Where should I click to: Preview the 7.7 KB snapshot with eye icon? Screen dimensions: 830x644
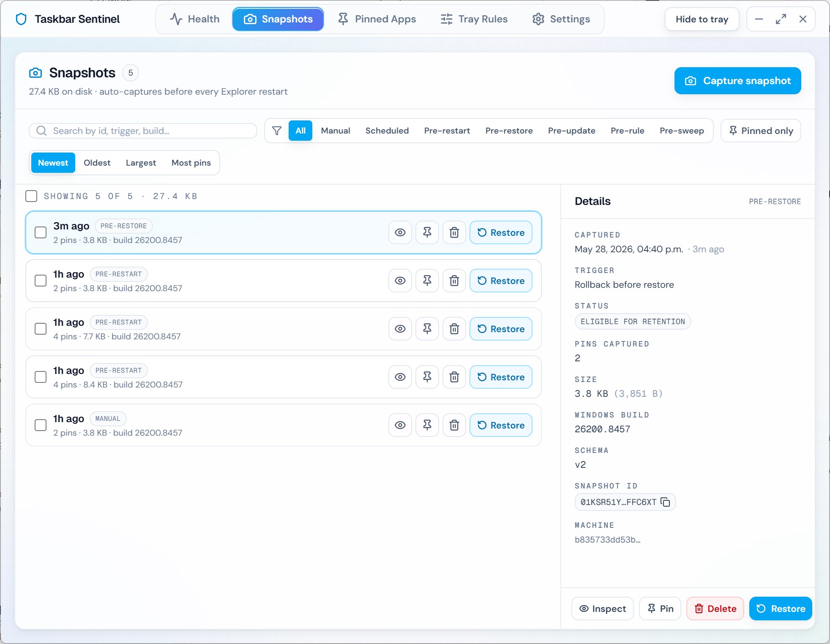click(x=400, y=329)
